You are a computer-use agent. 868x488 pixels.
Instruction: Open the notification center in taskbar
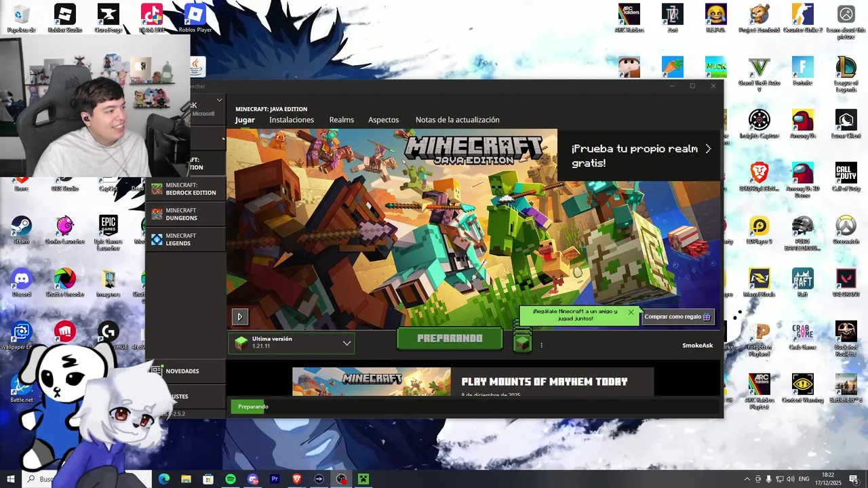click(x=854, y=479)
